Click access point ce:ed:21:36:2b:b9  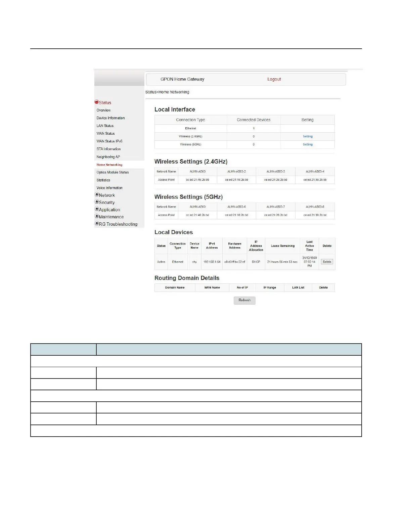pos(315,180)
